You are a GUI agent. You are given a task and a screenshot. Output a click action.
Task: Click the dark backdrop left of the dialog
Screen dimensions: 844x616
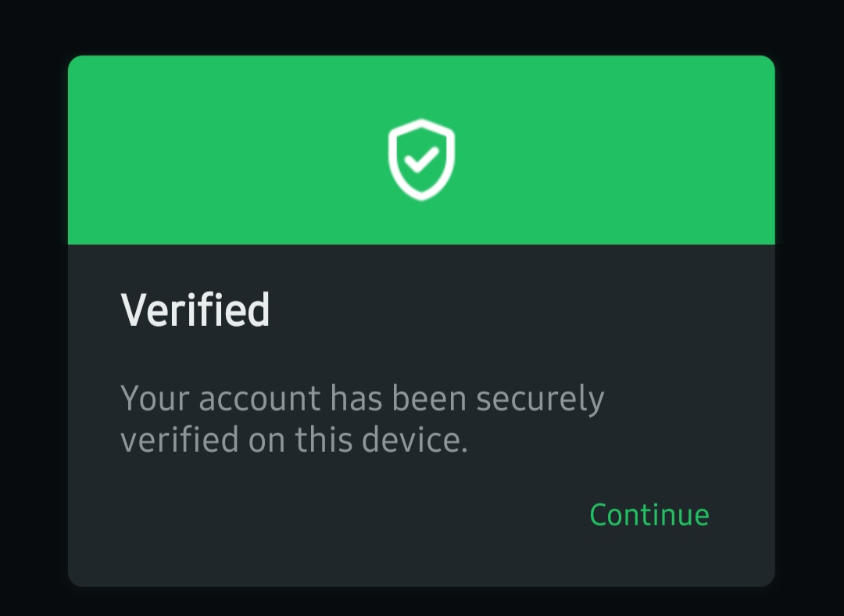[x=33, y=313]
